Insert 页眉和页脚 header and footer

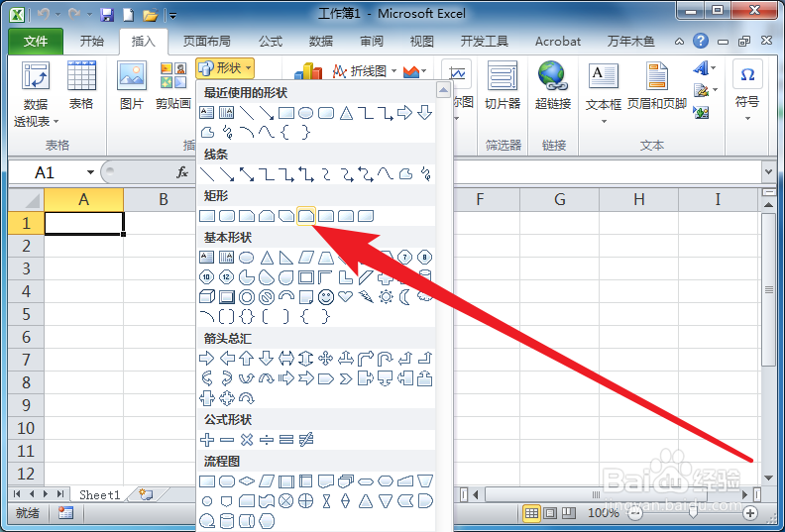tap(656, 84)
